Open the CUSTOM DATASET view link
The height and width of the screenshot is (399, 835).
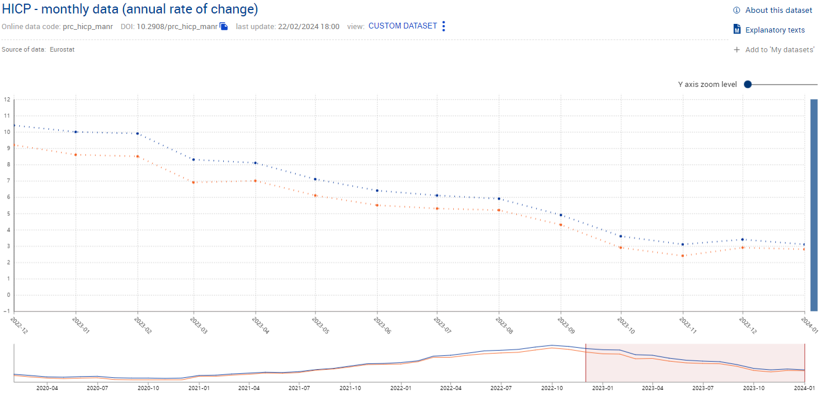403,26
